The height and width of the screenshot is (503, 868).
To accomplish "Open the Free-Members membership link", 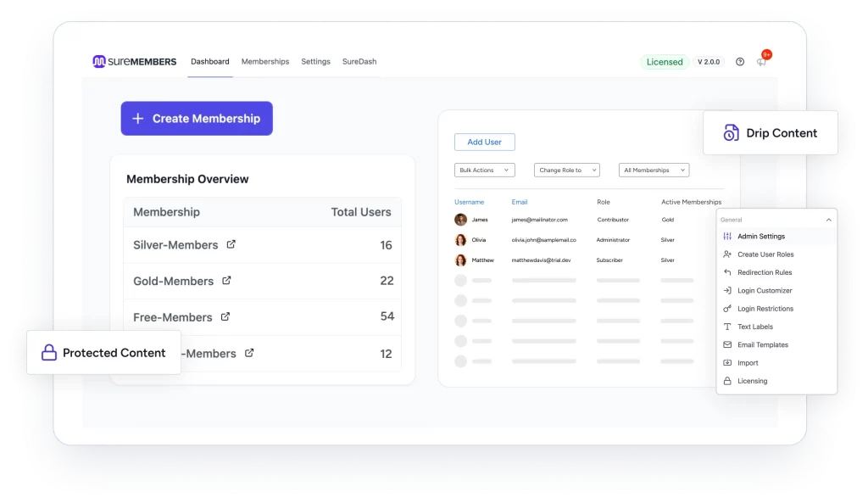I will [x=173, y=317].
